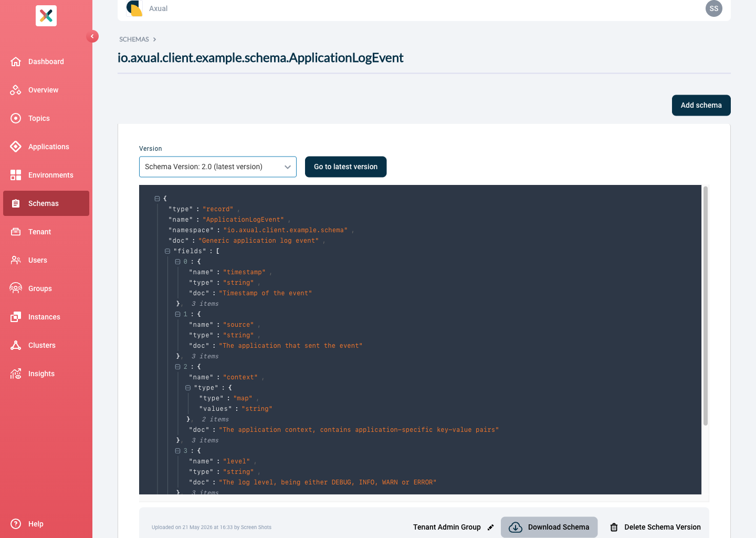Click the Axual X logo in sidebar

(46, 16)
